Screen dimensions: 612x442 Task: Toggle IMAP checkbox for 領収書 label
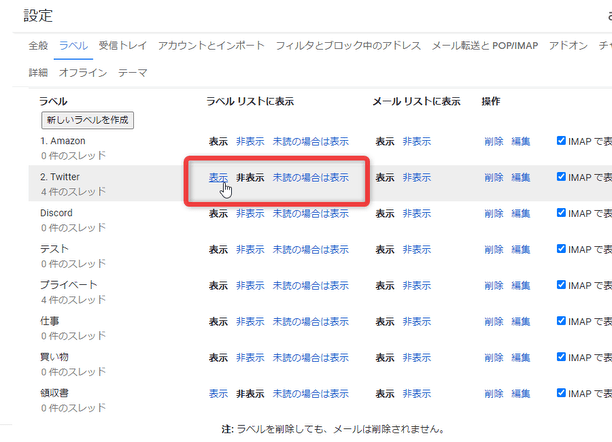561,393
